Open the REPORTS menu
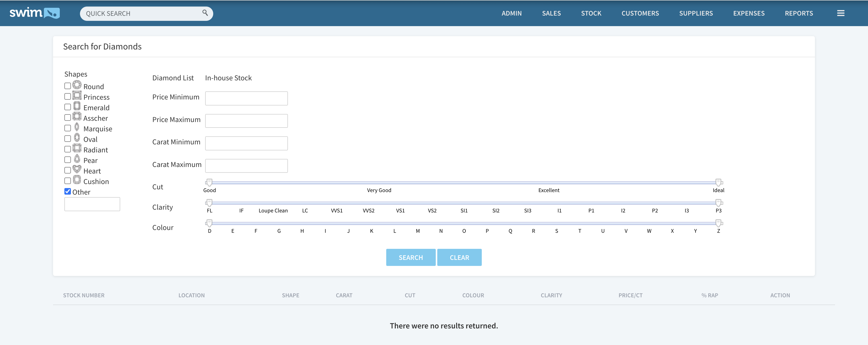Image resolution: width=868 pixels, height=345 pixels. pos(799,14)
